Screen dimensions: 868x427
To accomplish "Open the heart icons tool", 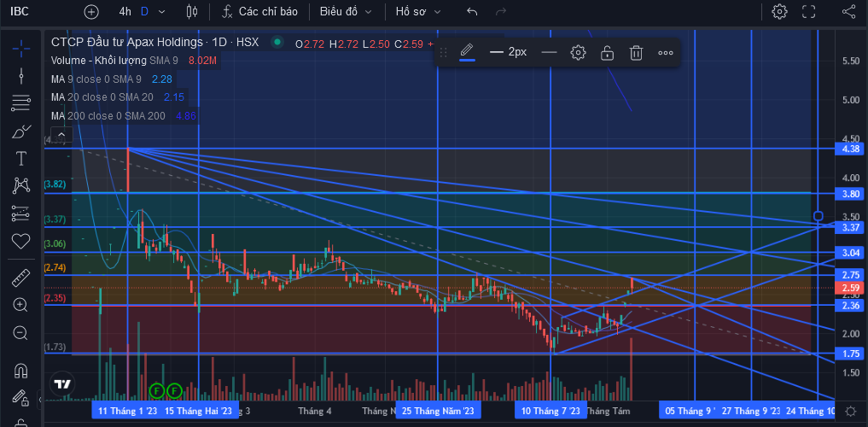I will coord(21,242).
